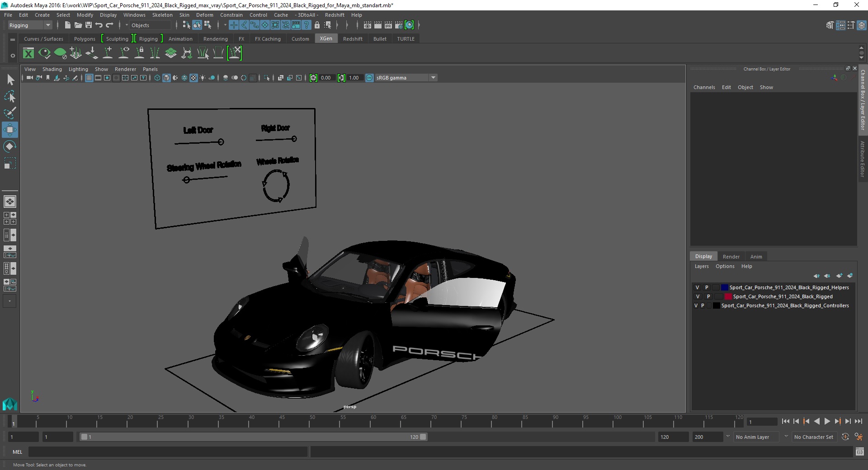Viewport: 868px width, 470px height.
Task: Click the XGen clear preview leaf icon
Action: point(60,53)
